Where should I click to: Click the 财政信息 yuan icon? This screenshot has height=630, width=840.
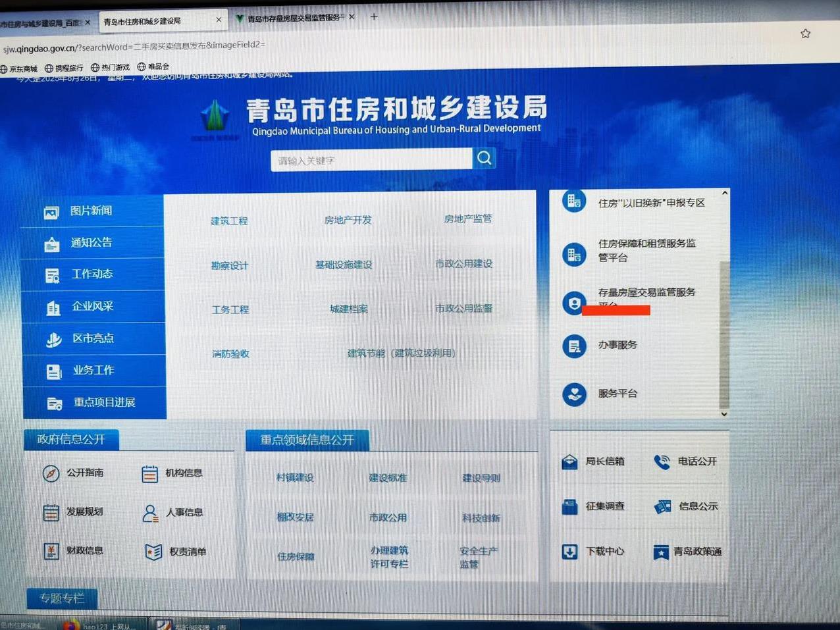pyautogui.click(x=51, y=551)
